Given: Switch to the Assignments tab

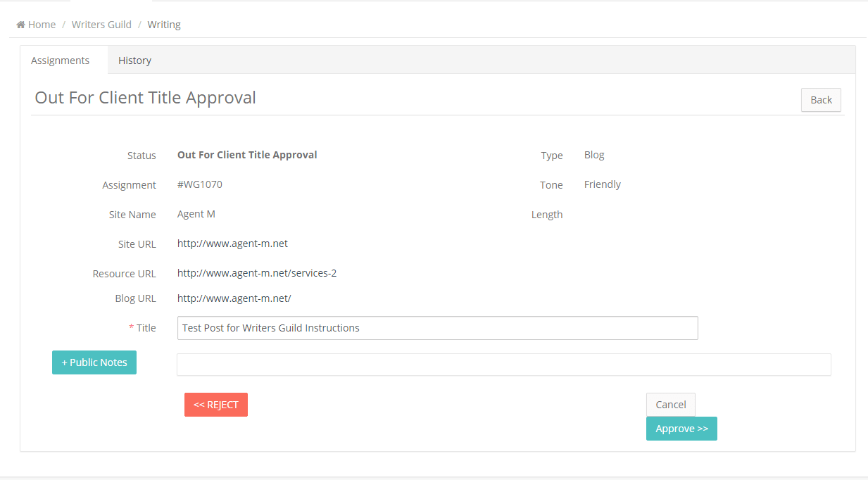Looking at the screenshot, I should 61,61.
